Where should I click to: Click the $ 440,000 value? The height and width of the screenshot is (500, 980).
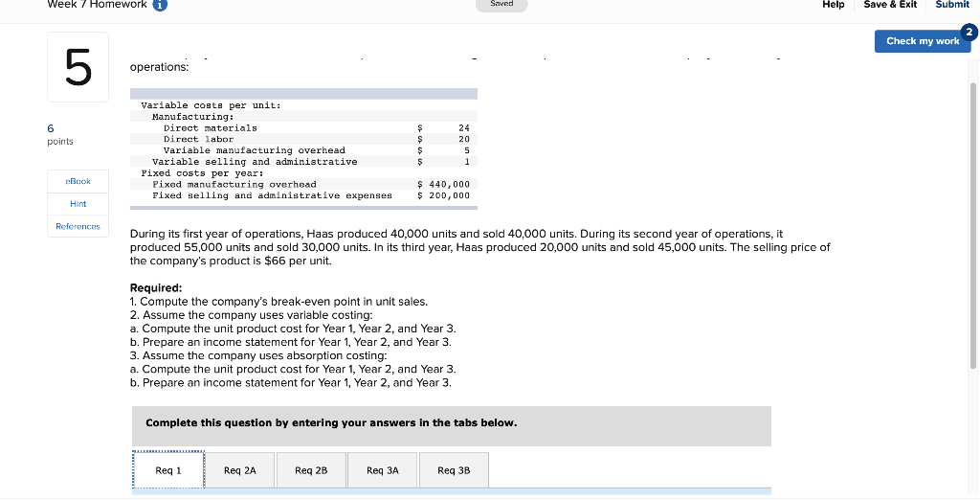[x=443, y=184]
